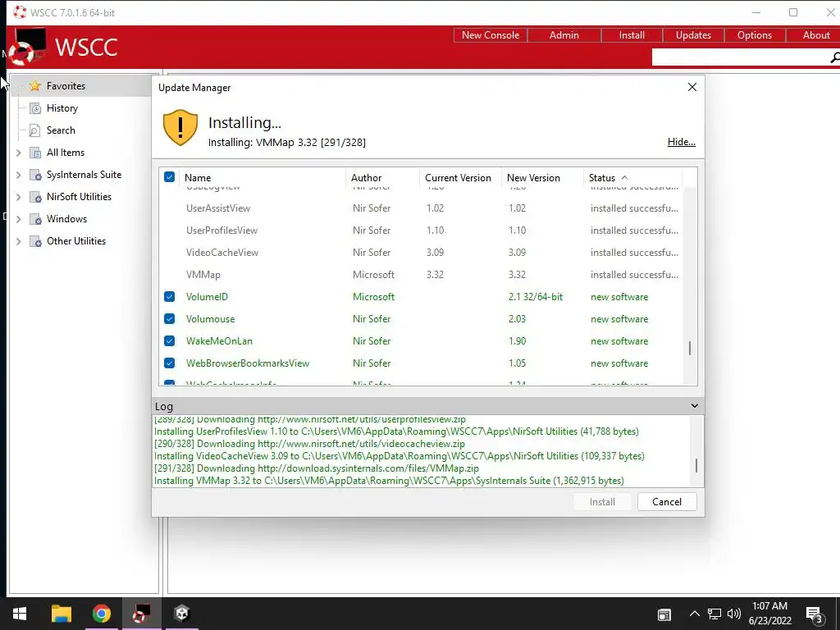This screenshot has width=840, height=630.
Task: Click the Cancel button
Action: [x=667, y=502]
